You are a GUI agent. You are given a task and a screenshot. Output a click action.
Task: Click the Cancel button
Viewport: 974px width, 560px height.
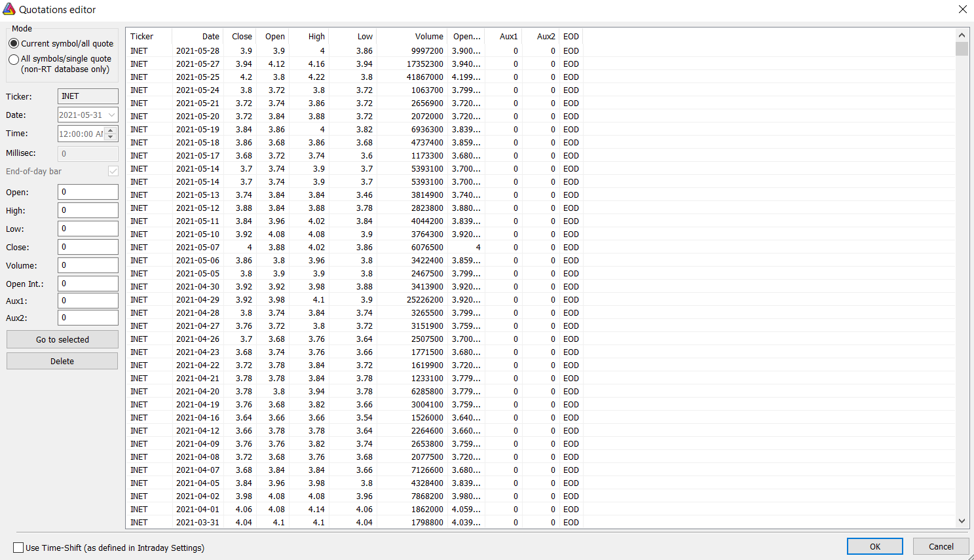(941, 546)
